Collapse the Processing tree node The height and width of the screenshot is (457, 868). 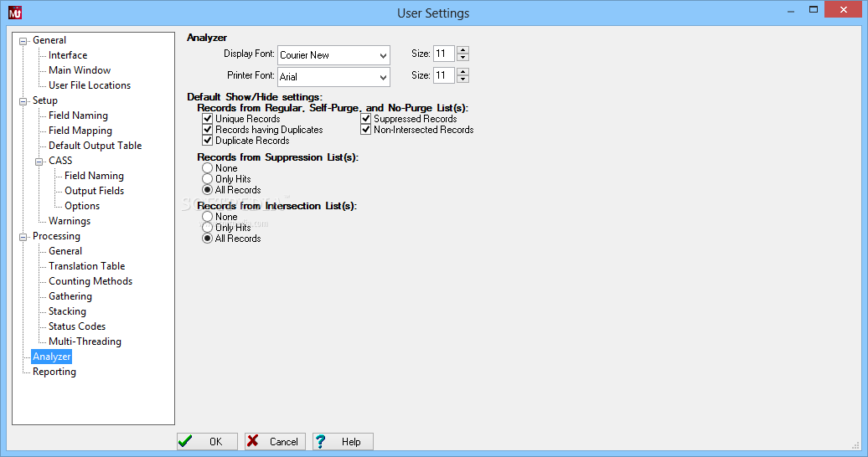[23, 237]
